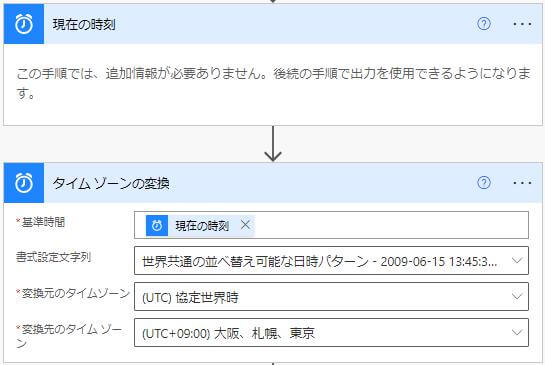Remove the 現在の時刻 token from 基準時間
The width and height of the screenshot is (545, 365).
pos(245,225)
